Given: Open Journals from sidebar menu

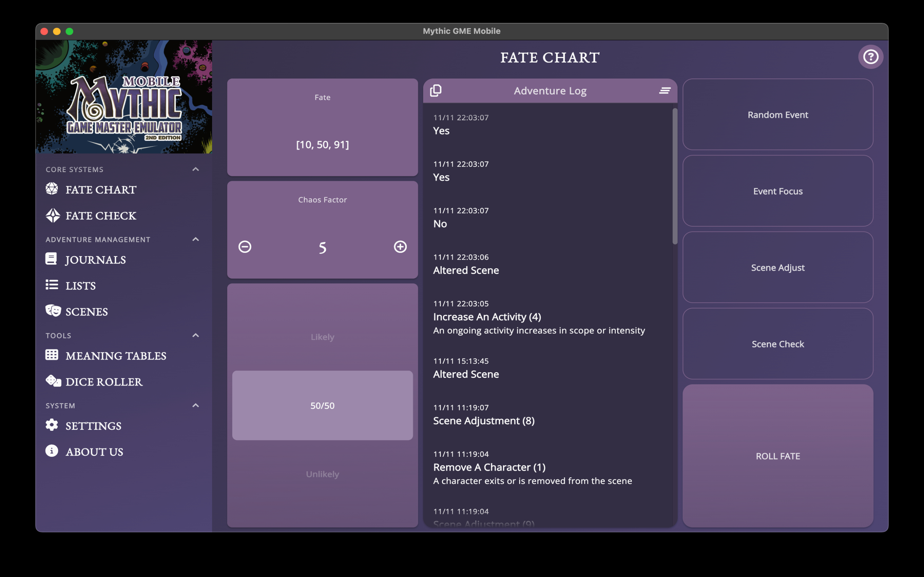Looking at the screenshot, I should tap(95, 260).
